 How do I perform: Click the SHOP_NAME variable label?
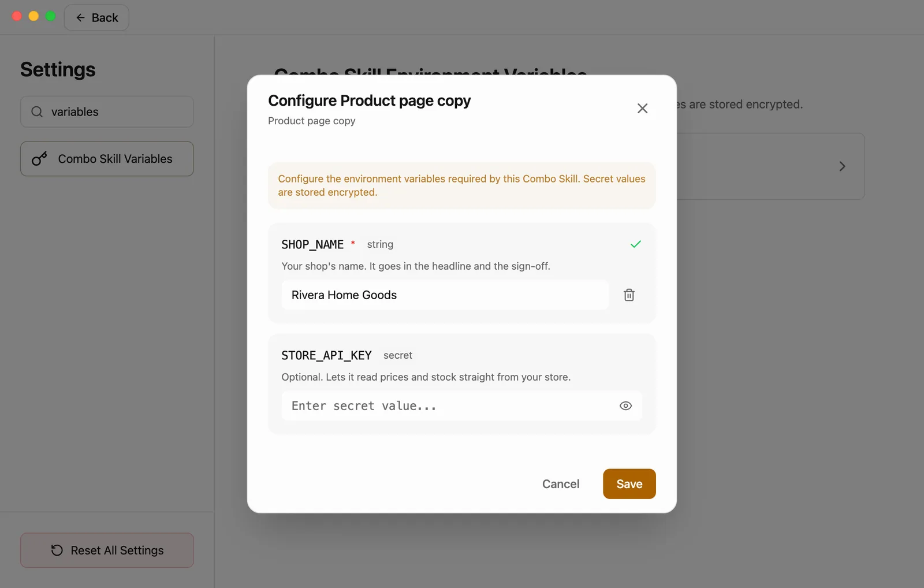point(312,245)
